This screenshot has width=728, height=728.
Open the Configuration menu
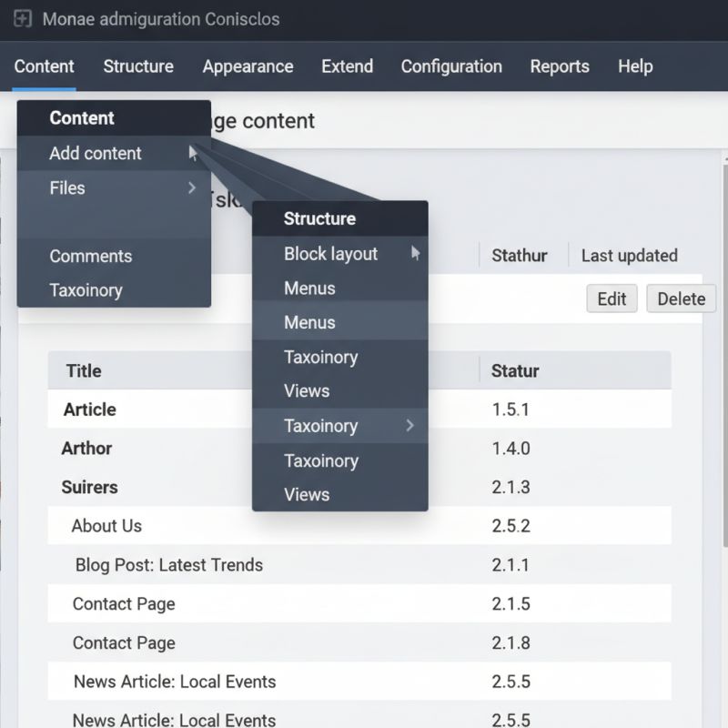(451, 66)
